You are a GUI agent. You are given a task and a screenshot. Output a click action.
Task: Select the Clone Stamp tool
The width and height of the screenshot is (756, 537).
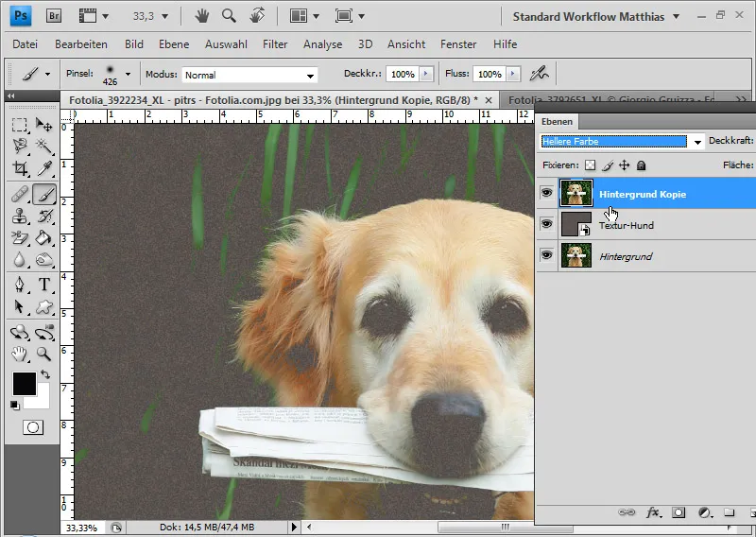(19, 217)
